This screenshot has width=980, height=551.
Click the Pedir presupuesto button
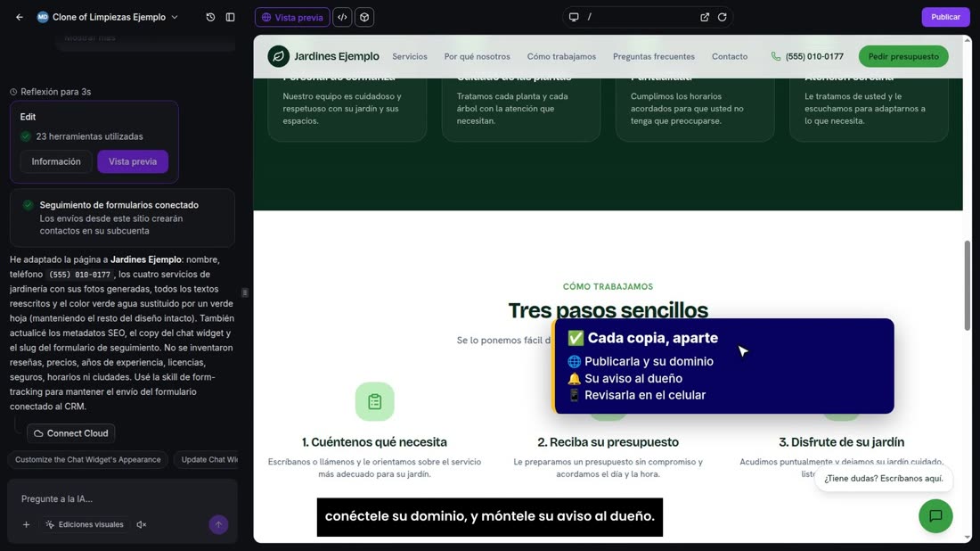tap(903, 56)
